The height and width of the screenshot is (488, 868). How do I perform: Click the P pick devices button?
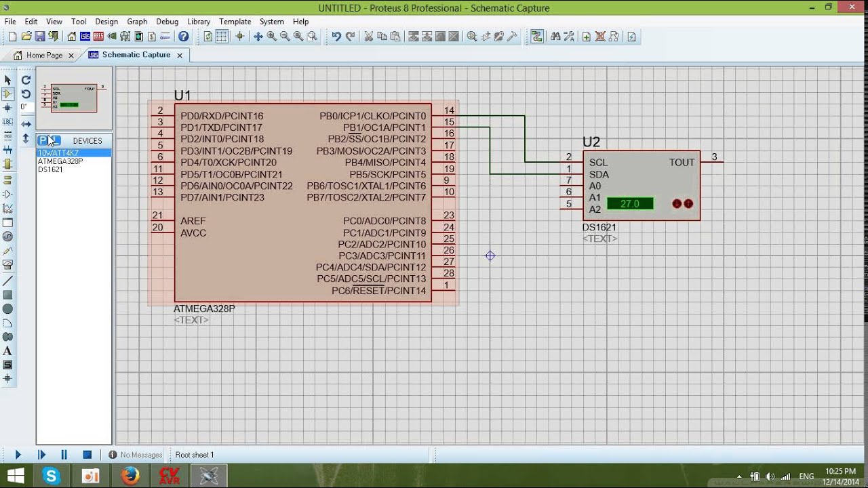(x=43, y=140)
